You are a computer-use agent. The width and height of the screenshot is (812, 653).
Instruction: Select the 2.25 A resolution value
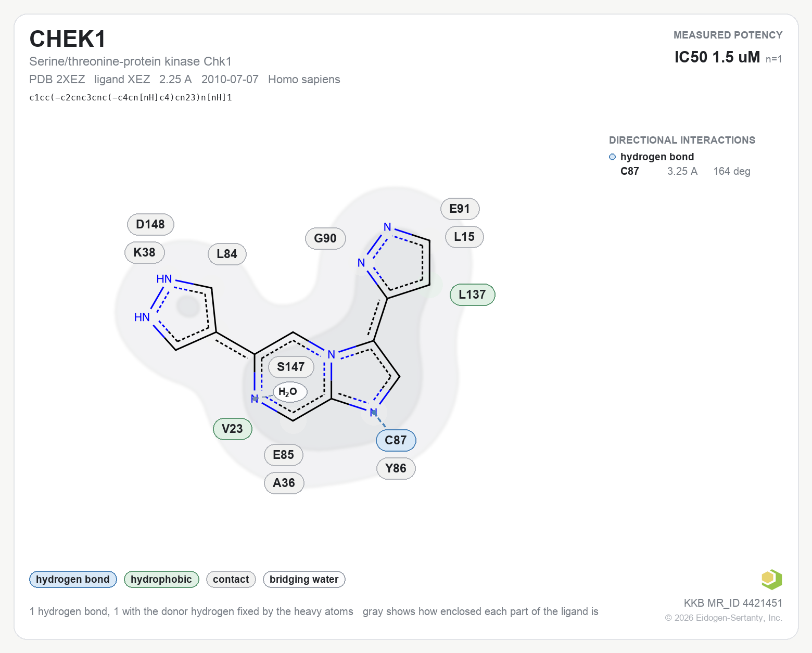(x=175, y=80)
